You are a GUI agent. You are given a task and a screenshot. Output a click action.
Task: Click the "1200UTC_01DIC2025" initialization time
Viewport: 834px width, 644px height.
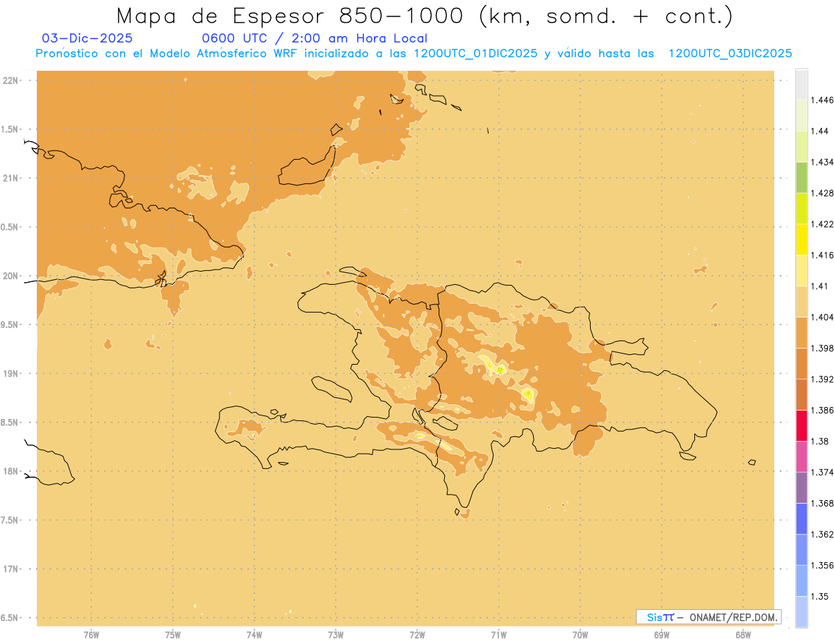475,53
